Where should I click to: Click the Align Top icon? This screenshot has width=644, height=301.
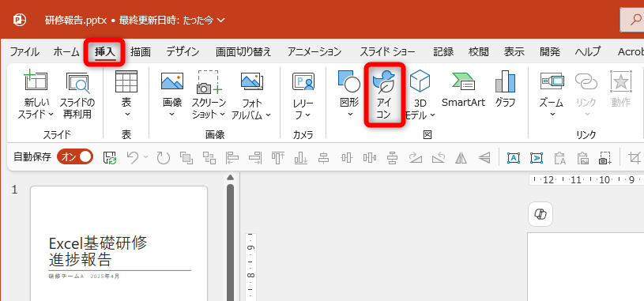pos(278,157)
